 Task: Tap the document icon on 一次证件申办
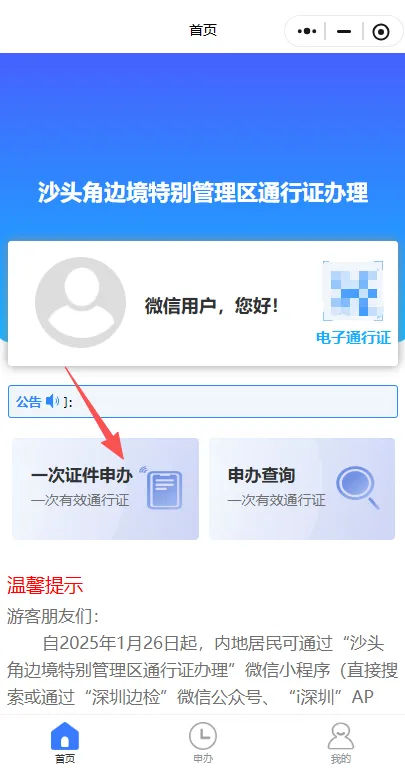(164, 488)
